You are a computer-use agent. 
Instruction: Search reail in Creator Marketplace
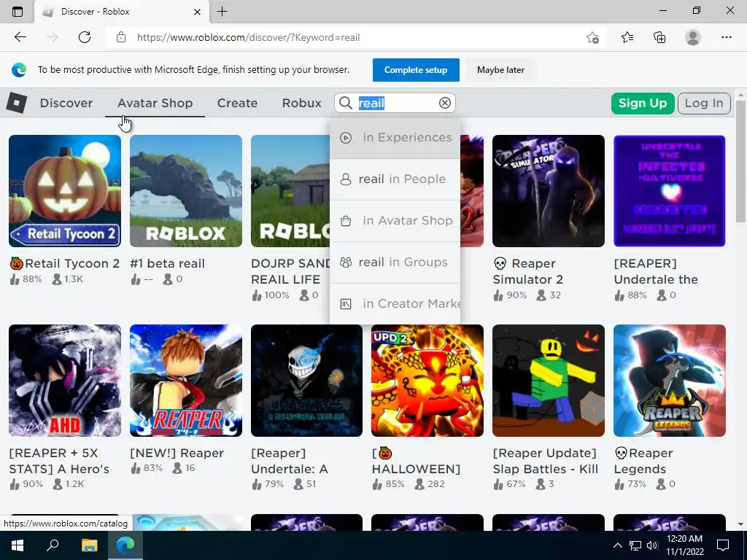pyautogui.click(x=395, y=304)
